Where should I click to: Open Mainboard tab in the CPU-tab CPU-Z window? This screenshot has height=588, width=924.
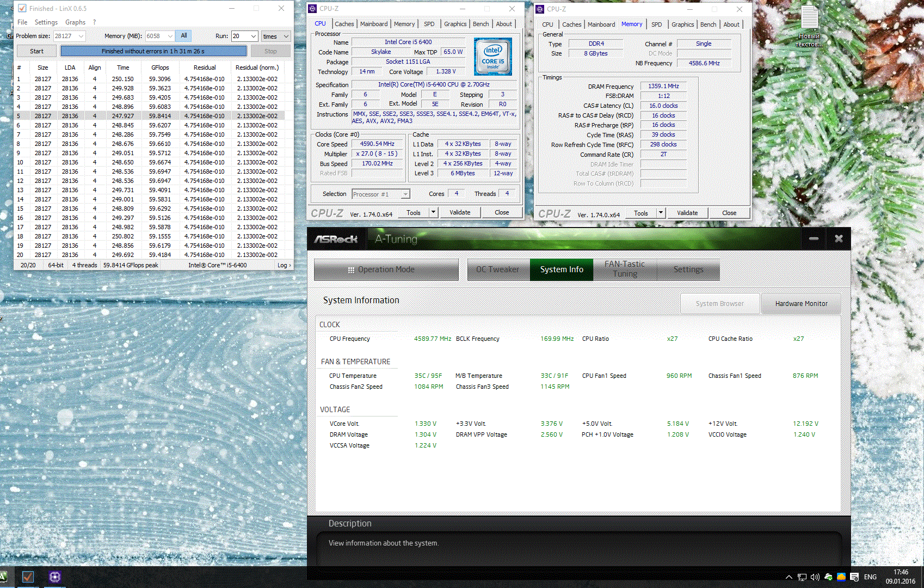[x=374, y=24]
